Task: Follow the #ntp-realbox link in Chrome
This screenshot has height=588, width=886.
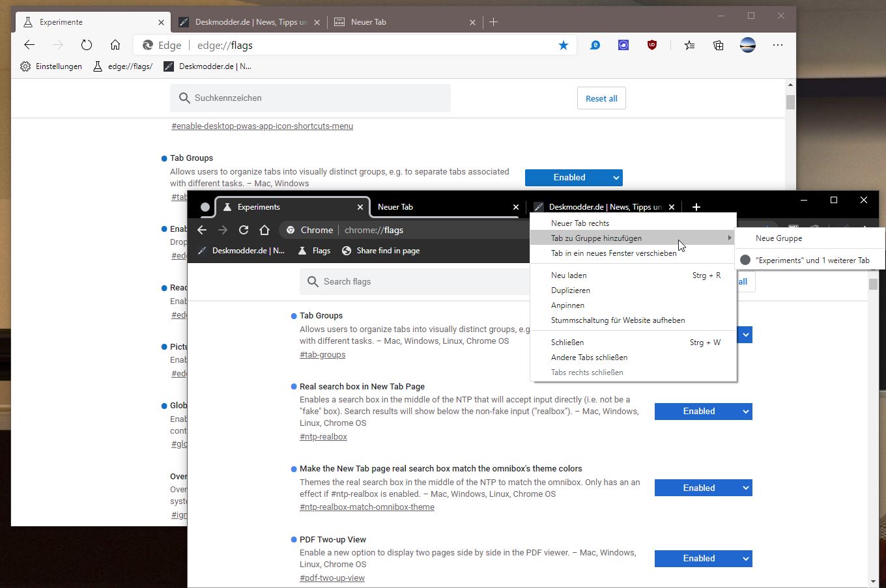Action: (x=323, y=437)
